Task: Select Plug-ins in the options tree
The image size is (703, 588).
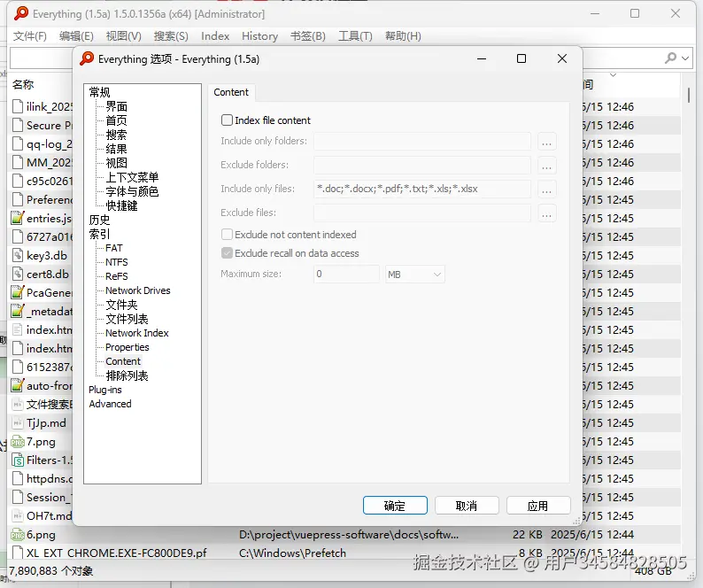Action: (105, 390)
